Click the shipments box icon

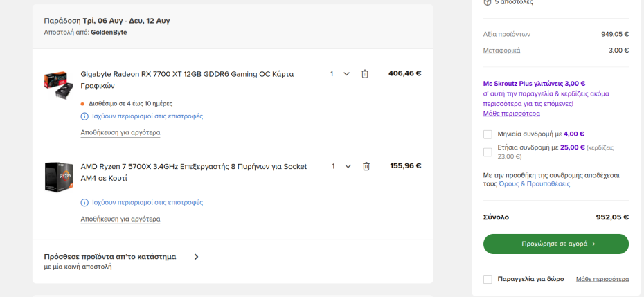point(488,2)
